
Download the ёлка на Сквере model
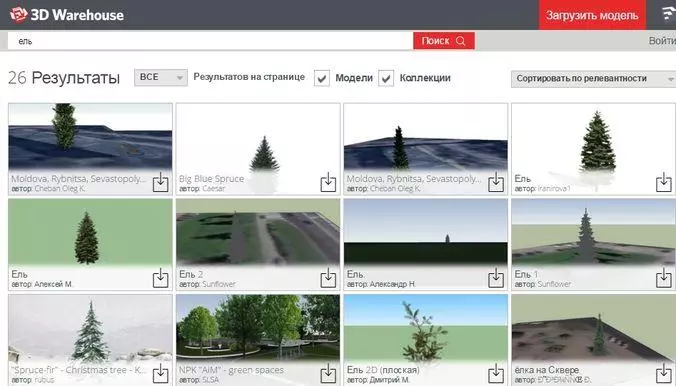(663, 373)
